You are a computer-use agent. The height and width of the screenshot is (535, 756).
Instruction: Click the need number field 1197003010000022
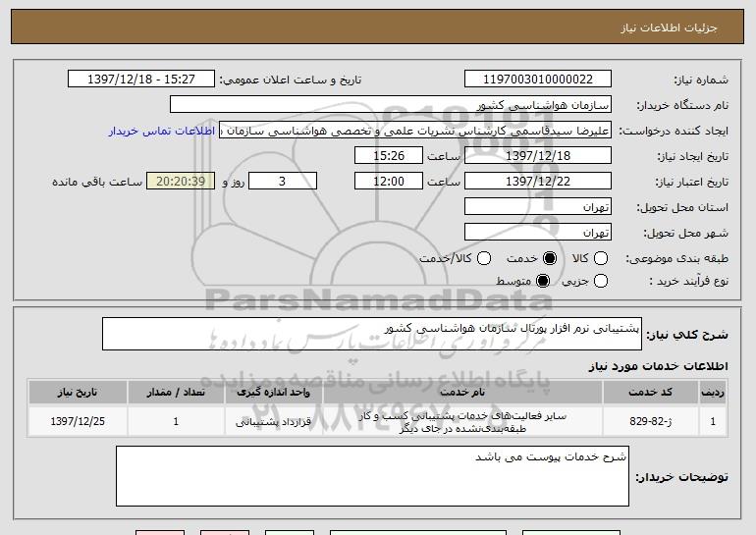(538, 80)
